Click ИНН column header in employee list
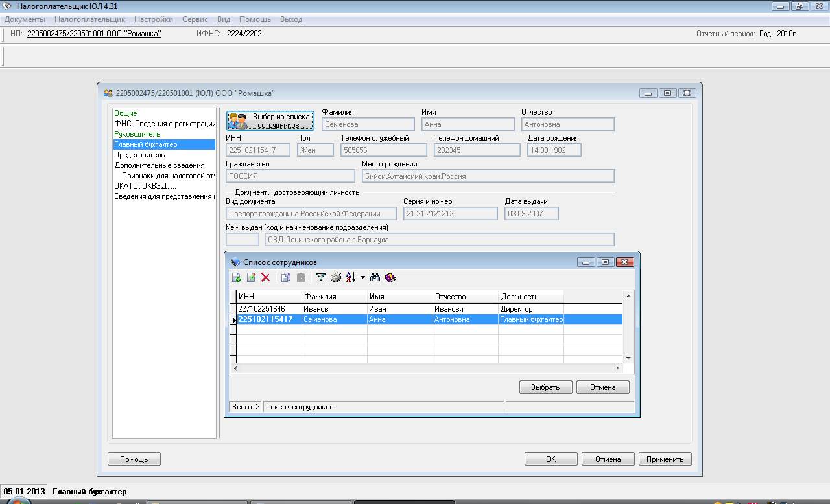 point(269,297)
